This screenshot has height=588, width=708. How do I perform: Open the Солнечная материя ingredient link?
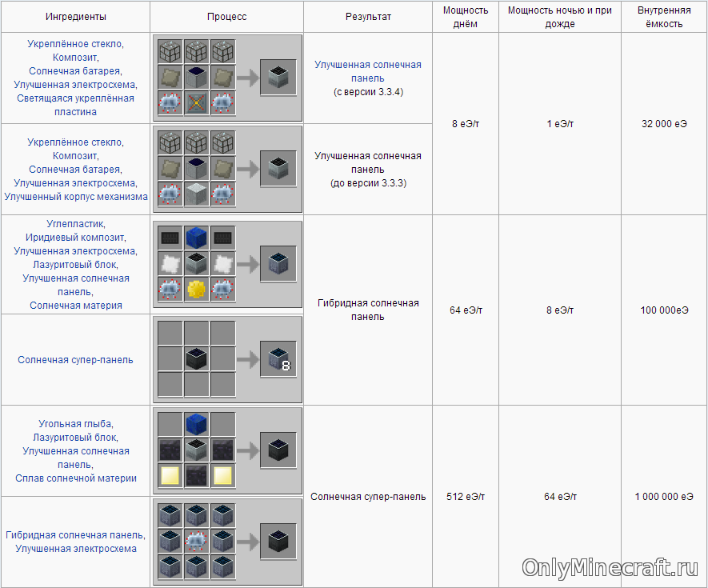[x=76, y=306]
